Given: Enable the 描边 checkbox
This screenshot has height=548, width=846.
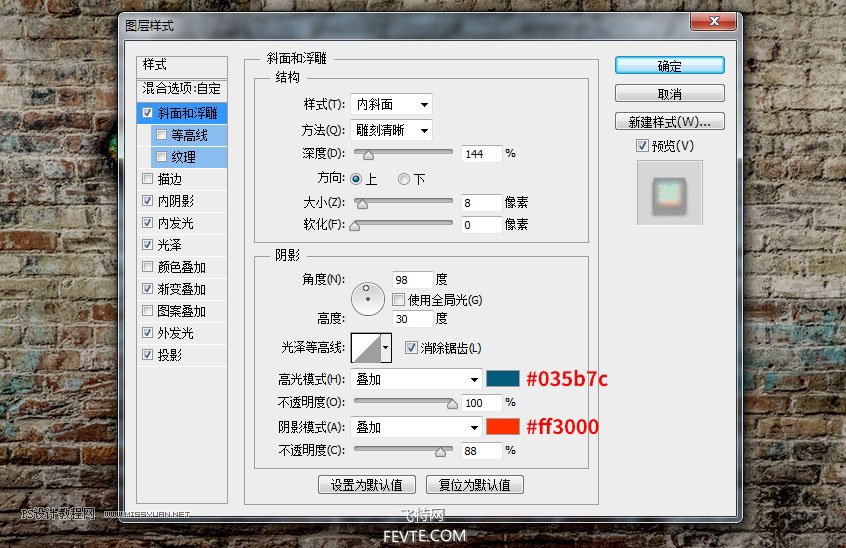Looking at the screenshot, I should click(147, 179).
